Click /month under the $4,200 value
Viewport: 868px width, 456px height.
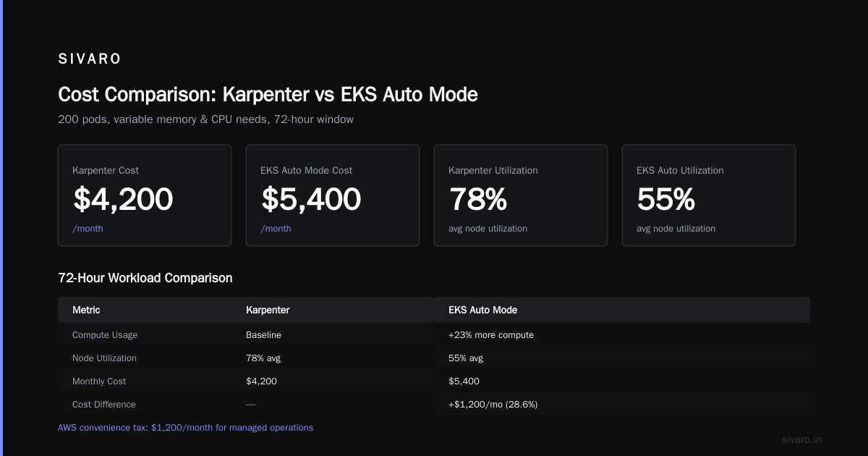pyautogui.click(x=88, y=228)
